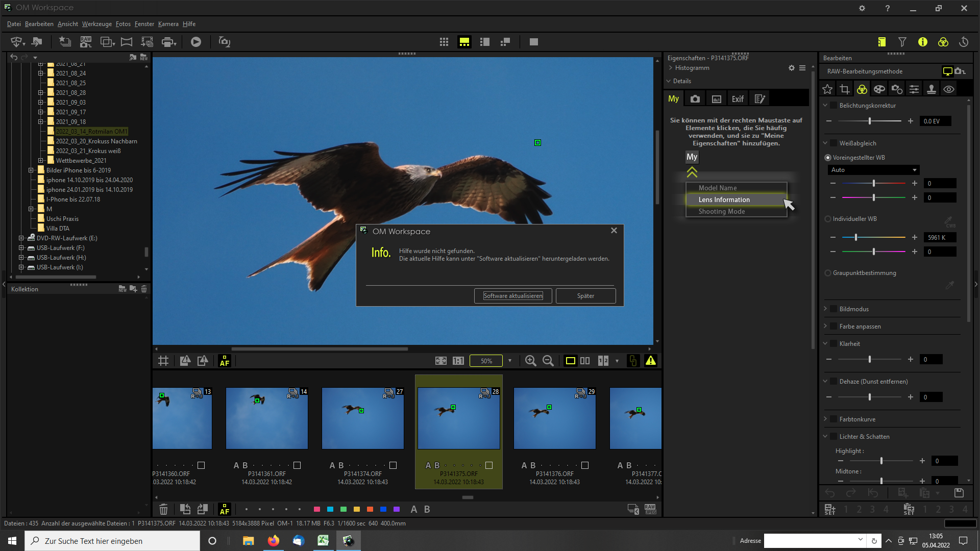Switch to the Exif details tab
This screenshot has width=980, height=551.
[x=738, y=99]
